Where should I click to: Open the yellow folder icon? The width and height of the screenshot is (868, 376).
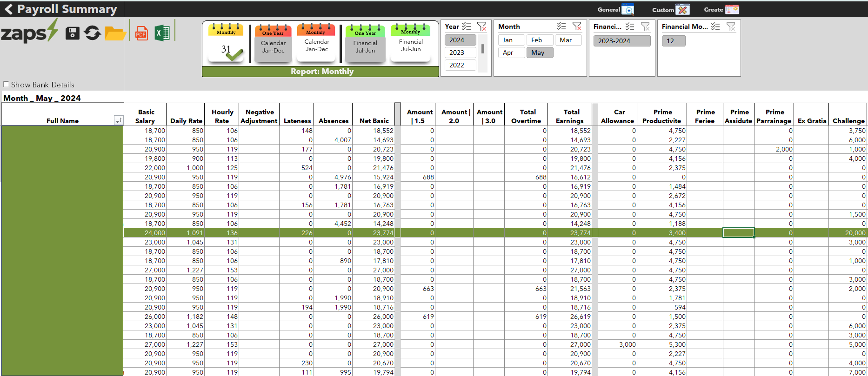pos(114,33)
